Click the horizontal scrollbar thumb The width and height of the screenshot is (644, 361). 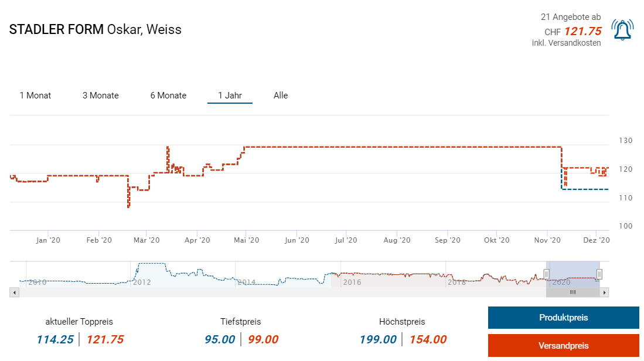point(573,292)
